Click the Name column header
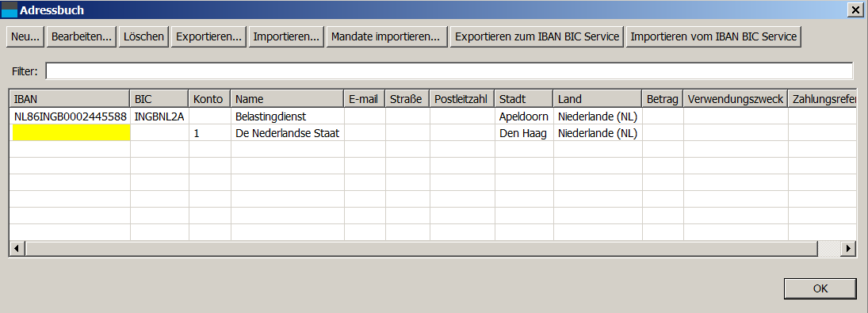868x313 pixels. pos(287,99)
